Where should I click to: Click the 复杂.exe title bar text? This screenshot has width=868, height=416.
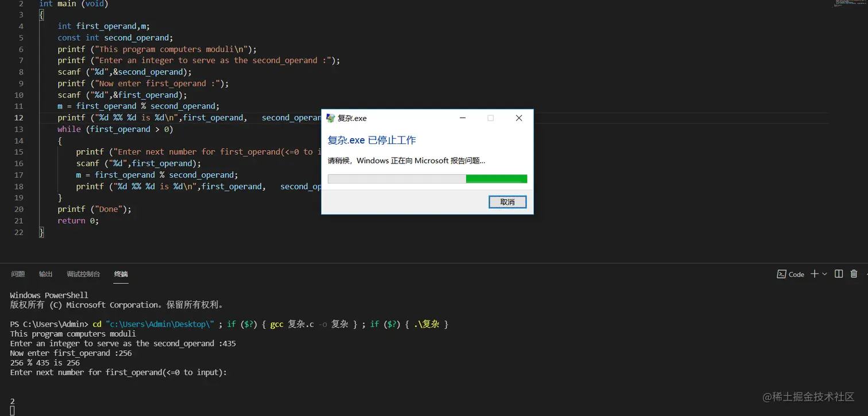(352, 118)
